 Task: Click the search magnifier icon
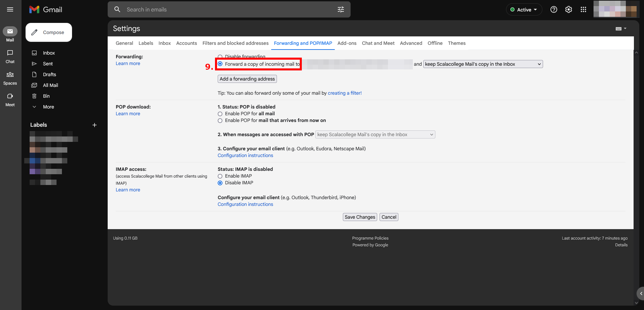coord(117,9)
